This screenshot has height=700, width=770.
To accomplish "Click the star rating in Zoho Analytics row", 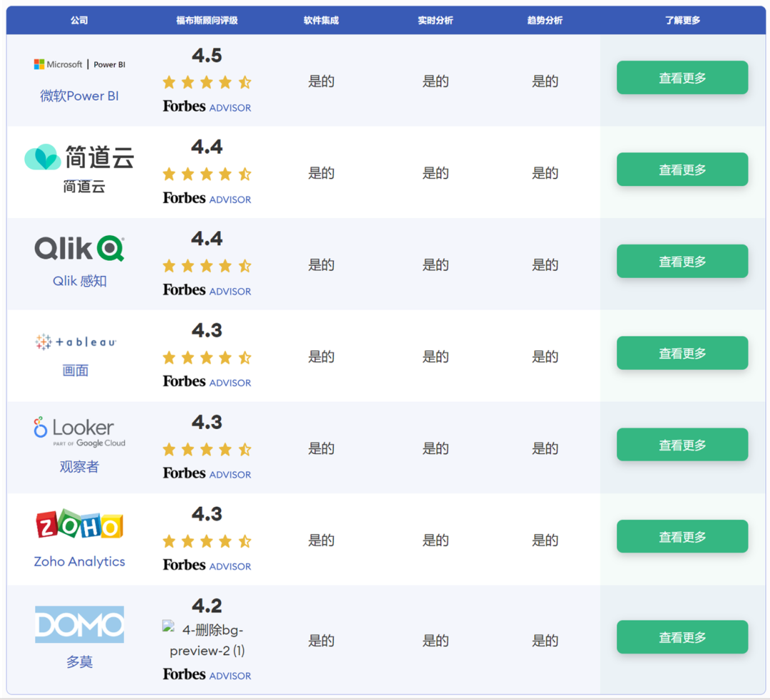I will tap(207, 542).
